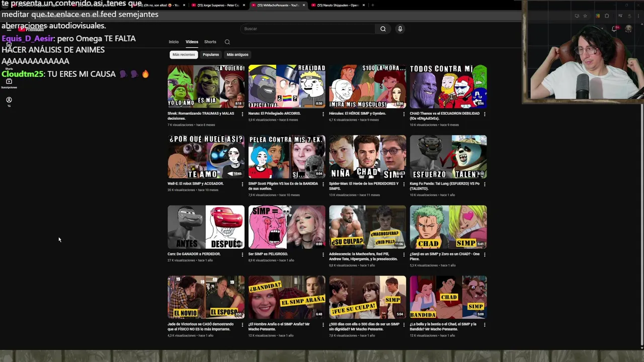Open the Naruto Expectativa/Realidad thumbnail
Viewport: 644px width, 362px height.
(287, 86)
